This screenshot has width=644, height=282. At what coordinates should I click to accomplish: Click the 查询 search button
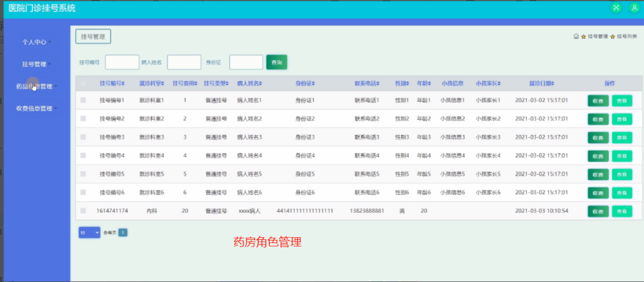[277, 63]
